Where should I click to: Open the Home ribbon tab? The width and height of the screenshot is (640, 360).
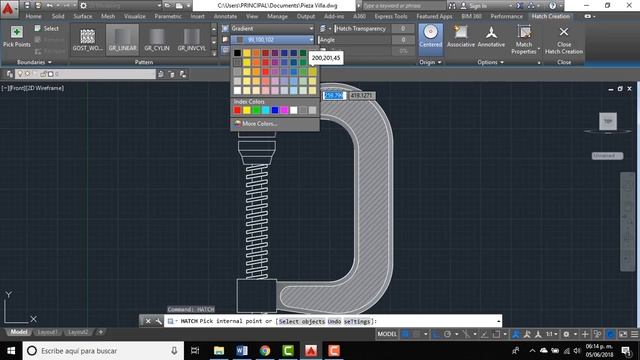(x=33, y=16)
